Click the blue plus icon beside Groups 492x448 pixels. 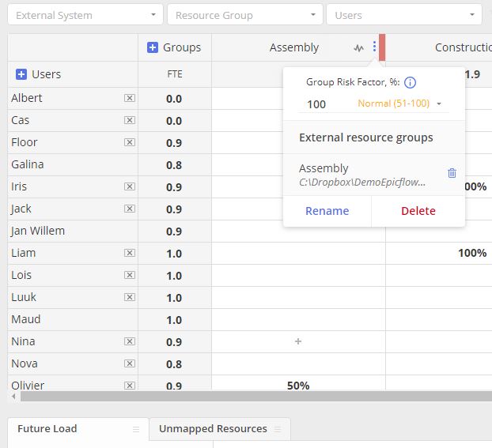point(153,47)
